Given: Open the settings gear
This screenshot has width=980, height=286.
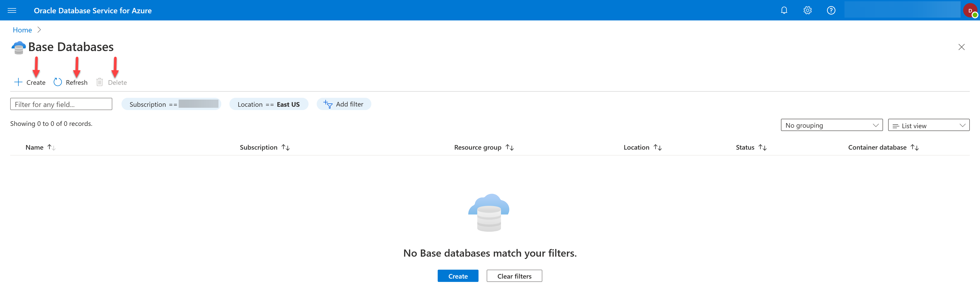Looking at the screenshot, I should click(x=808, y=10).
